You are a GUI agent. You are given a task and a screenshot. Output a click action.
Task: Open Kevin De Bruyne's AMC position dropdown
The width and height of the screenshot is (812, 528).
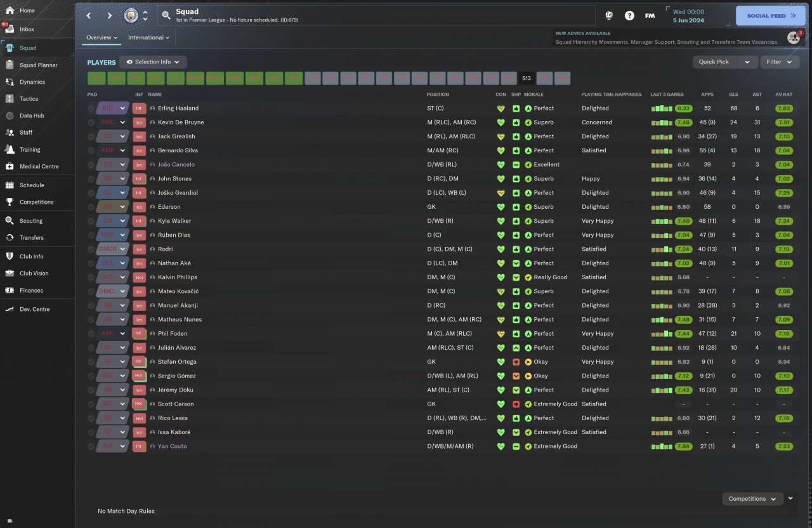(x=113, y=122)
